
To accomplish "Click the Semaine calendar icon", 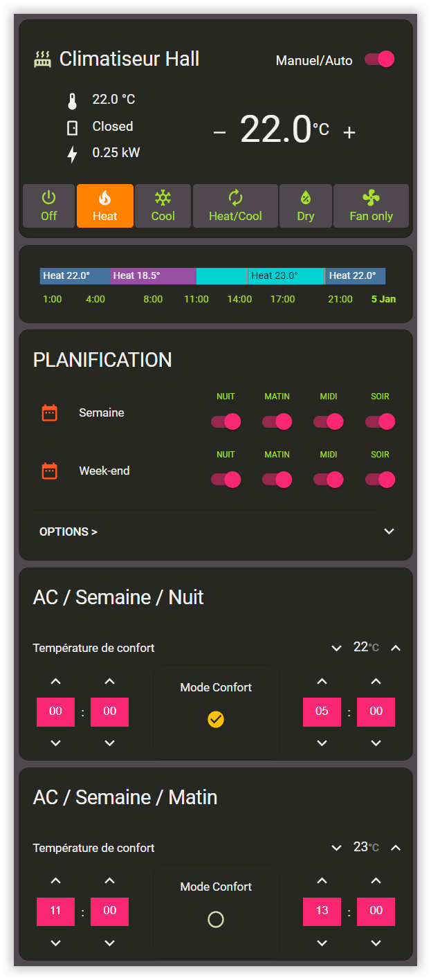I will [50, 413].
